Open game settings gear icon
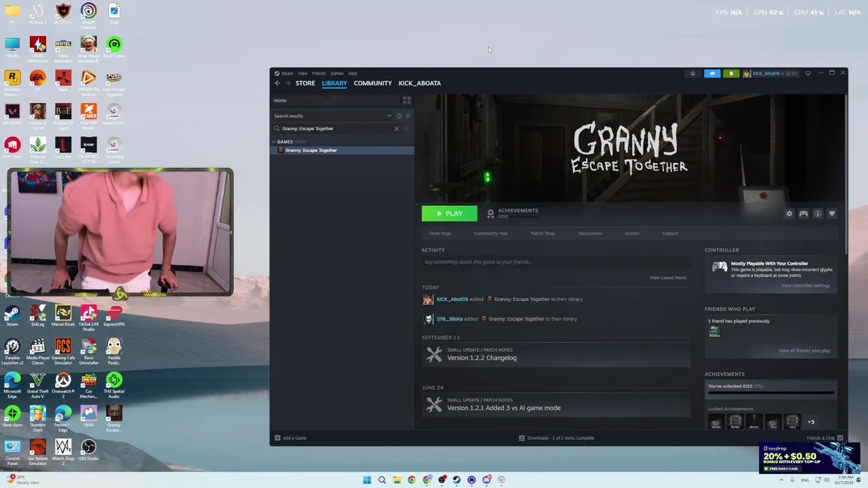The height and width of the screenshot is (488, 868). point(789,213)
